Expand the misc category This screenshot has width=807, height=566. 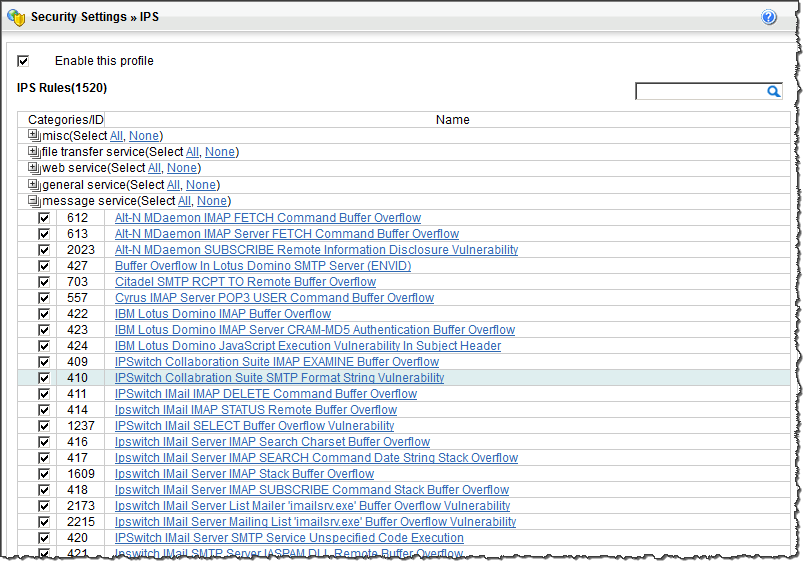[34, 136]
